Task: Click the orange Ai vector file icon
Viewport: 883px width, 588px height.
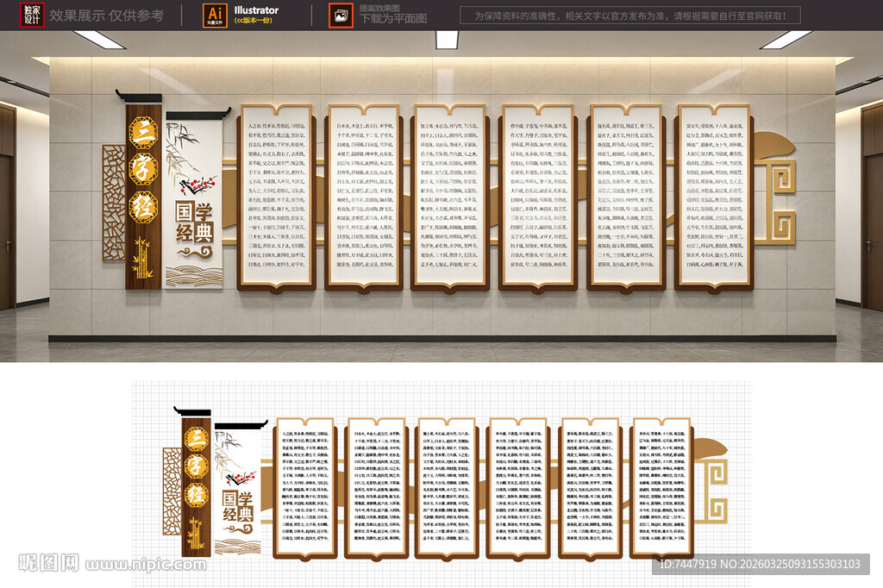Action: pos(214,15)
